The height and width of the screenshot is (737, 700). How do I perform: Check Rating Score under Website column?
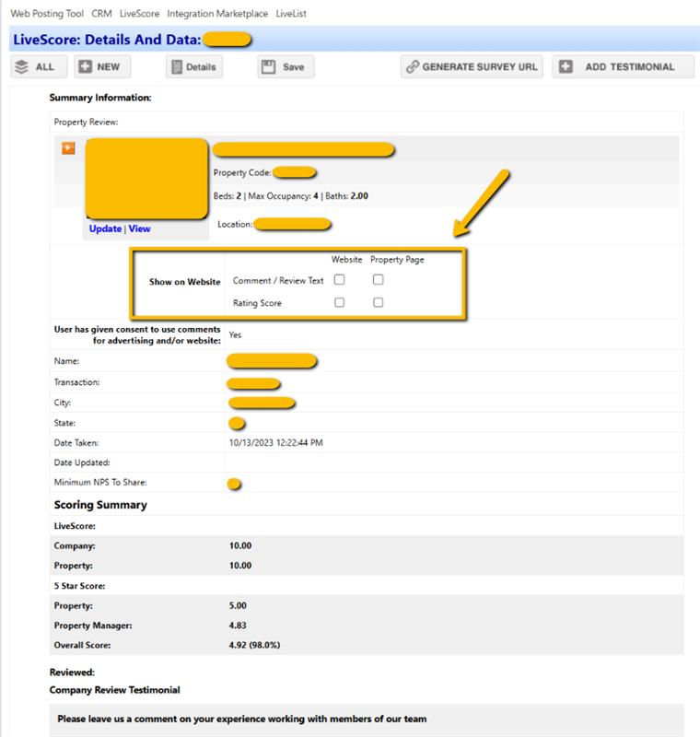point(340,302)
